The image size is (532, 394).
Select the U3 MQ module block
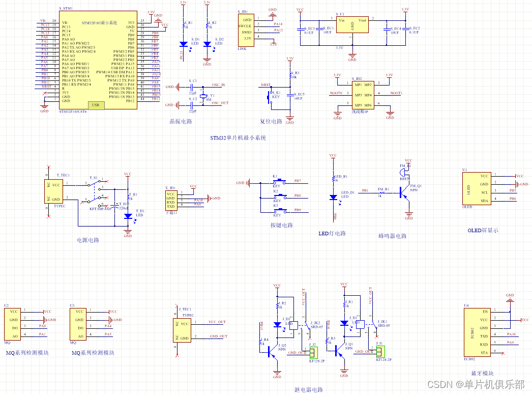(x=78, y=324)
